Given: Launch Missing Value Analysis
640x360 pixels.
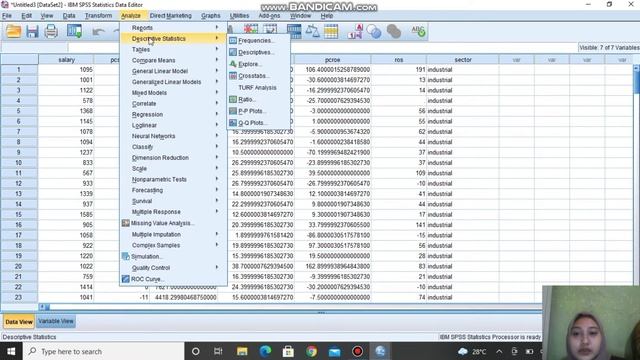Looking at the screenshot, I should click(173, 223).
